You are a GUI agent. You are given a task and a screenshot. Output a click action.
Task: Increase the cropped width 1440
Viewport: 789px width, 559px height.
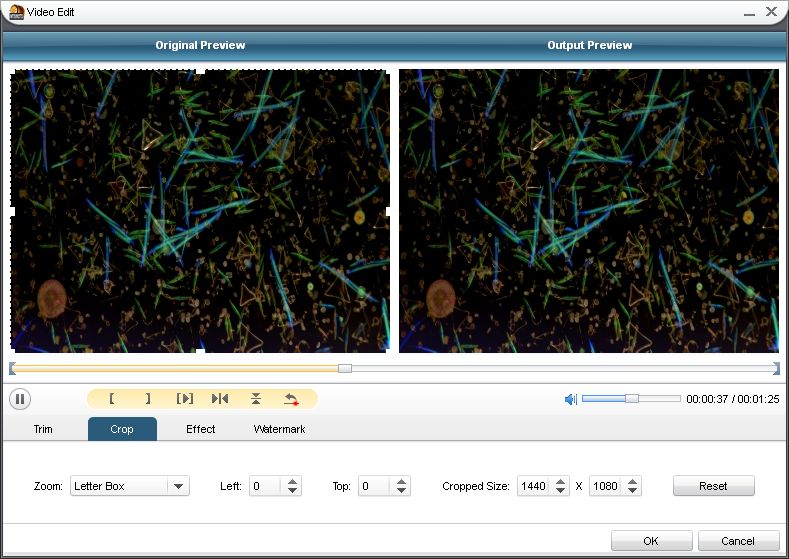(x=561, y=482)
